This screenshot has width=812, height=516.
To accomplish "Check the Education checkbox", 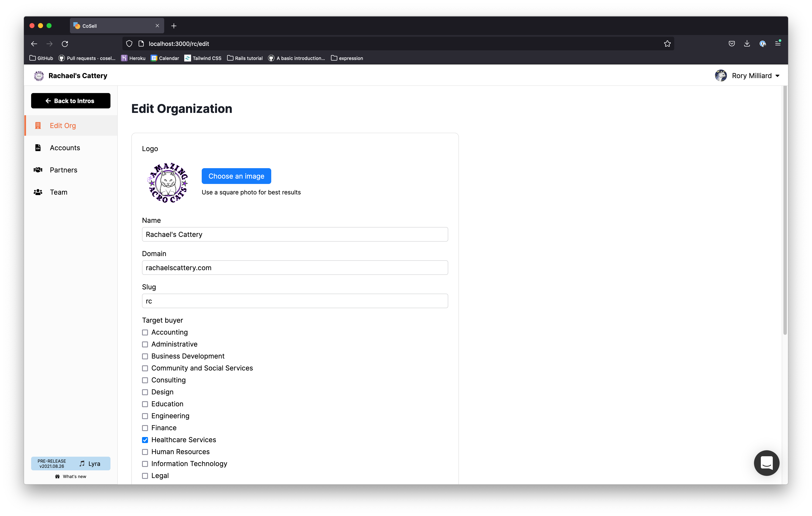I will (145, 404).
